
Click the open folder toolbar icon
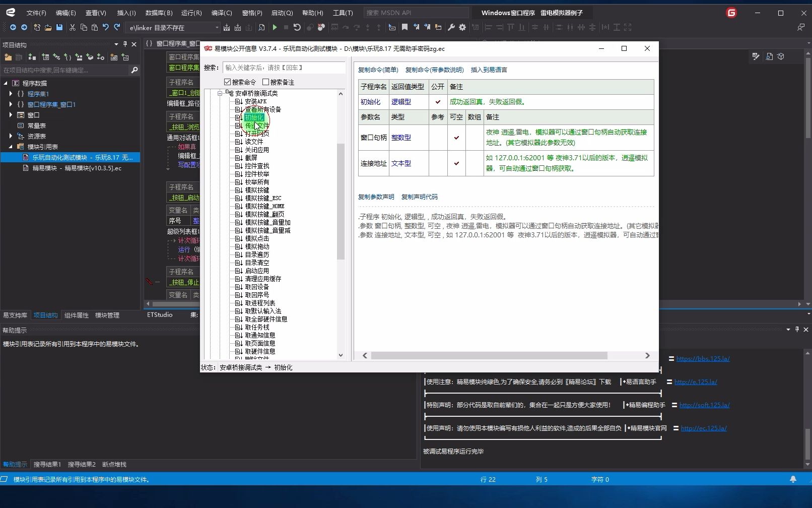48,27
